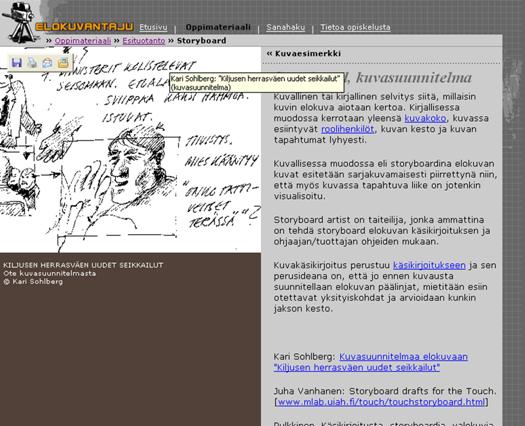This screenshot has height=426, width=525.
Task: Open the Etusivu navigation link
Action: (153, 27)
